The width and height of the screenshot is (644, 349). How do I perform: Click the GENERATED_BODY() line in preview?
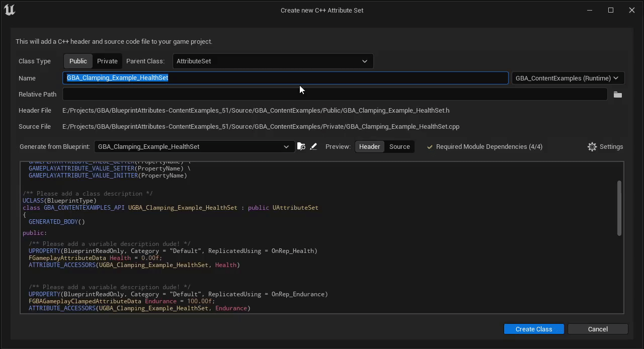click(x=57, y=222)
